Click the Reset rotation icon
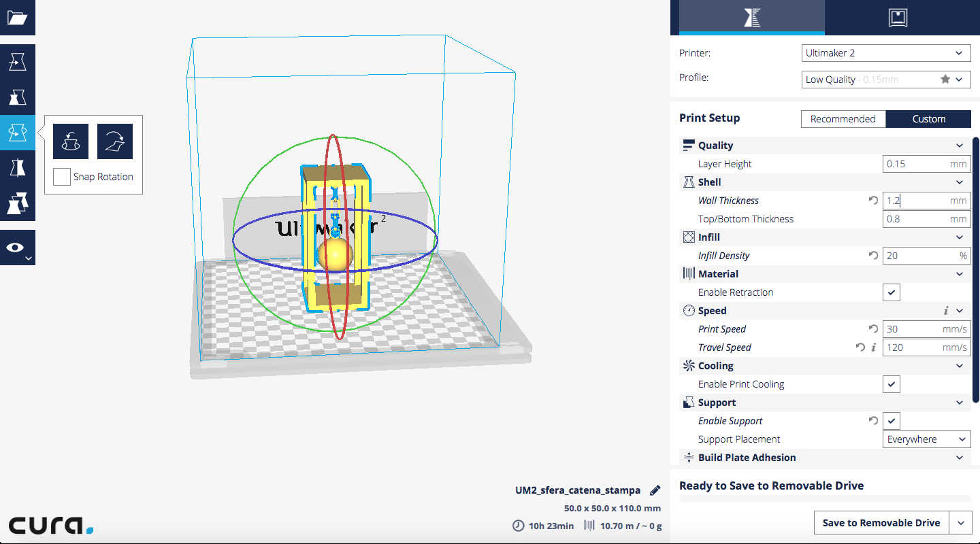The height and width of the screenshot is (544, 980). click(71, 141)
